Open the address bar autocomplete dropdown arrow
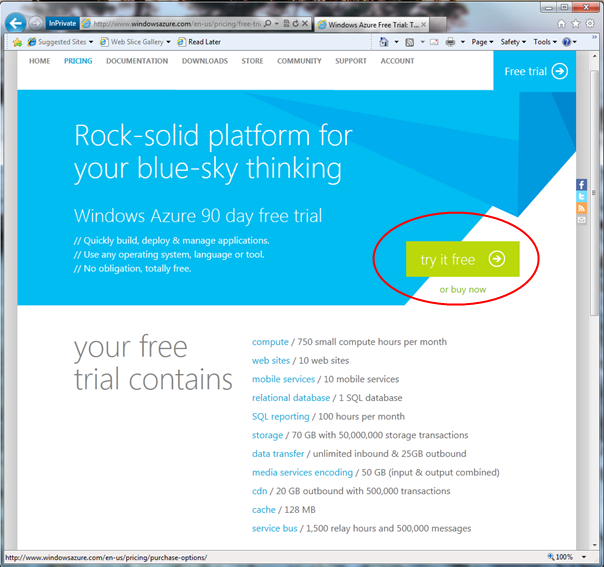The height and width of the screenshot is (567, 604). (x=277, y=24)
